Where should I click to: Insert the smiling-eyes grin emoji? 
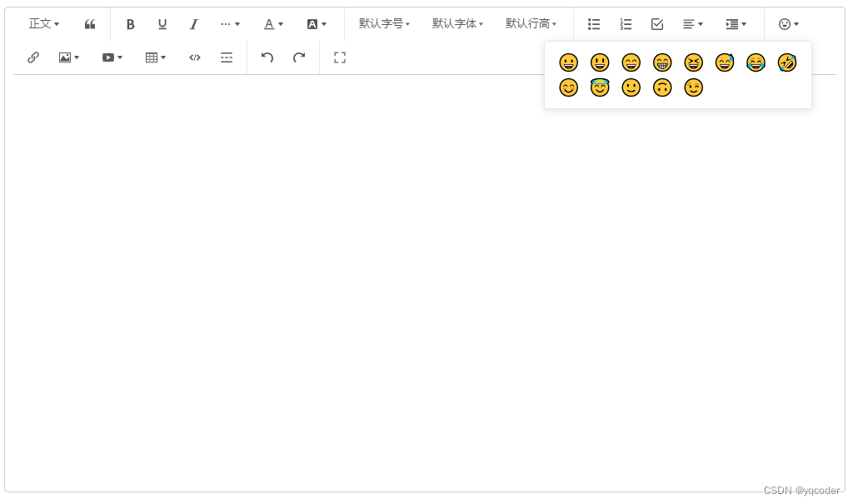(631, 62)
